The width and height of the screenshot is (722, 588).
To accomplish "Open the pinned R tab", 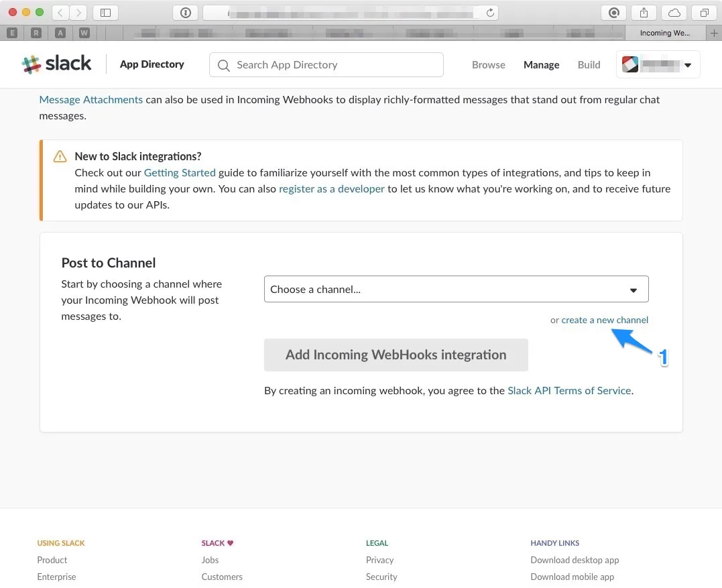I will point(36,33).
